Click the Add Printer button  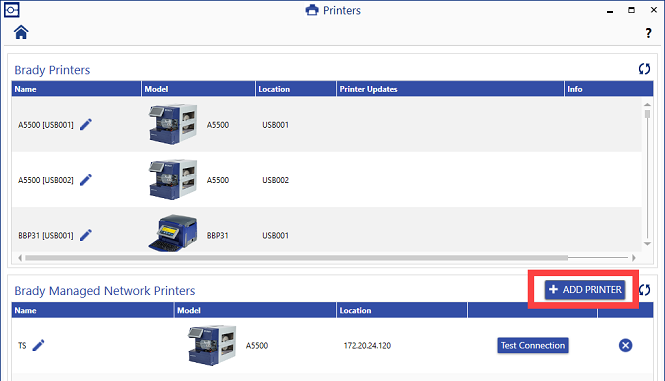[x=585, y=290]
